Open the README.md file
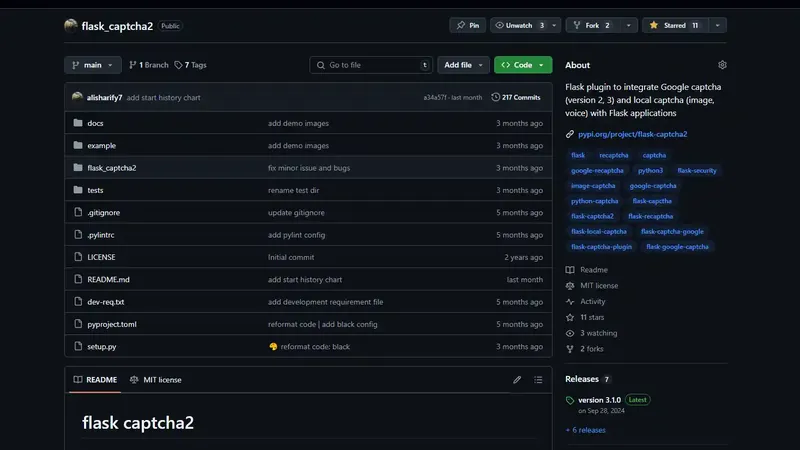Image resolution: width=800 pixels, height=450 pixels. pyautogui.click(x=108, y=280)
